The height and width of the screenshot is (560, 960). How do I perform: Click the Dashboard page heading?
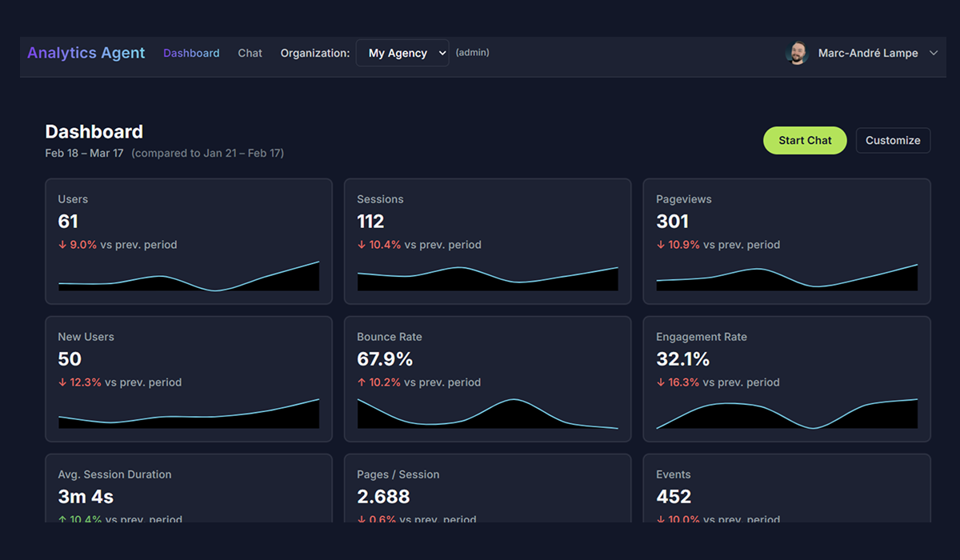tap(94, 132)
